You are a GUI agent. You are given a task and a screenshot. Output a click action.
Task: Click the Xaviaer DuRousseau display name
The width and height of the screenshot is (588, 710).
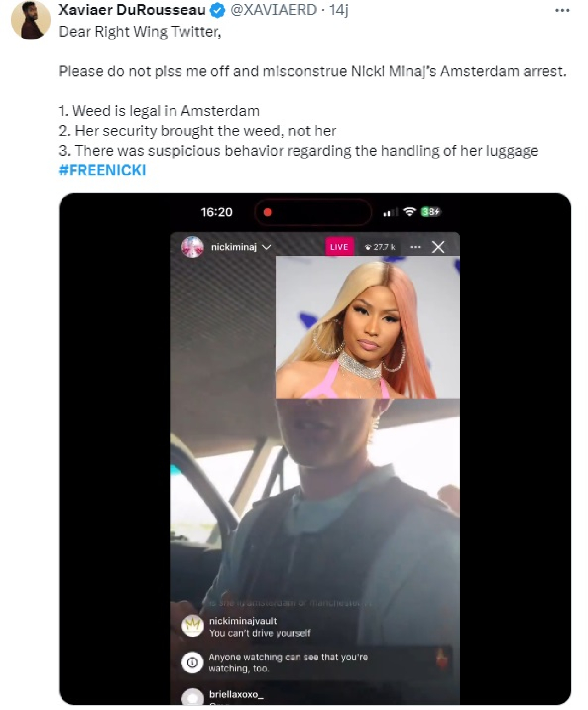(x=132, y=10)
